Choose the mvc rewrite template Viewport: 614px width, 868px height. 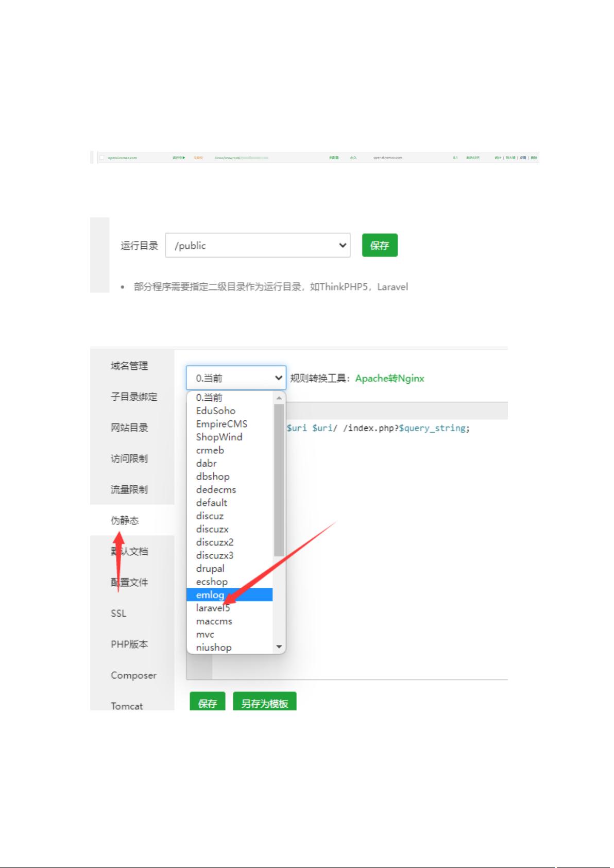230,634
